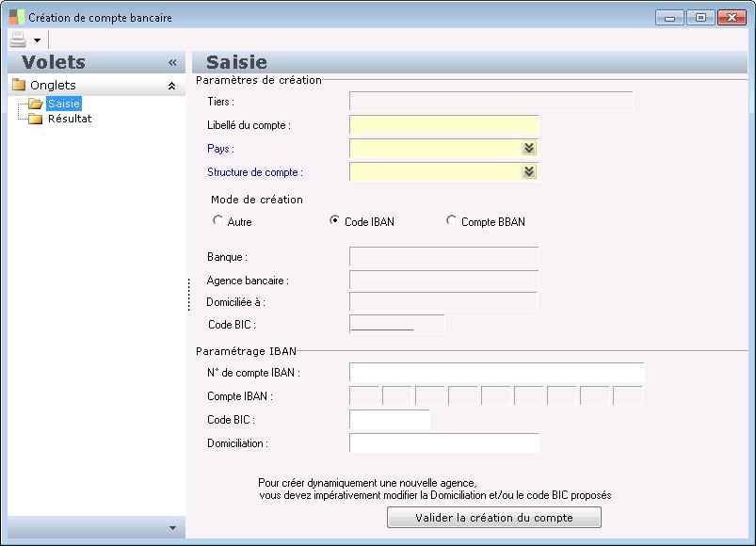Expand the Pays dropdown list
This screenshot has width=756, height=546.
point(529,149)
